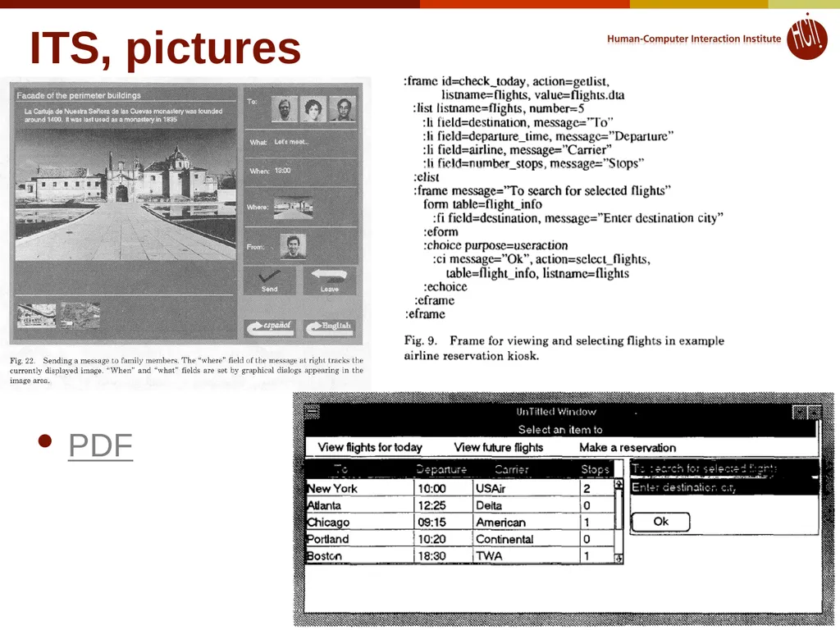Click the Where field thumbnail image
Image resolution: width=840 pixels, height=630 pixels.
(x=293, y=208)
